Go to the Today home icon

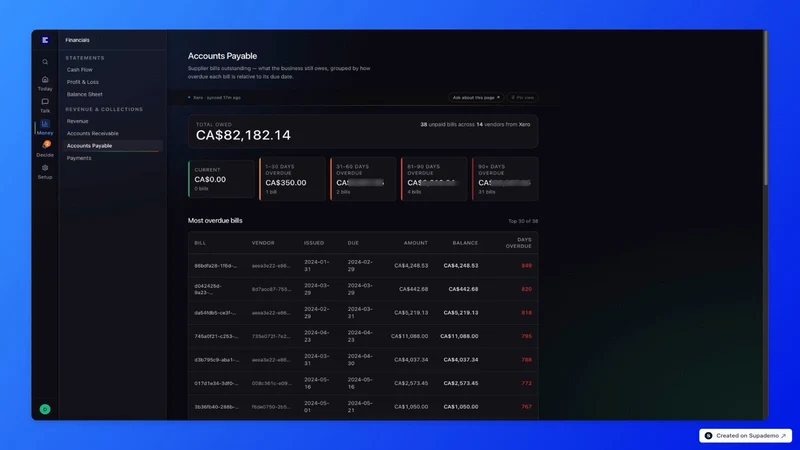[x=45, y=80]
